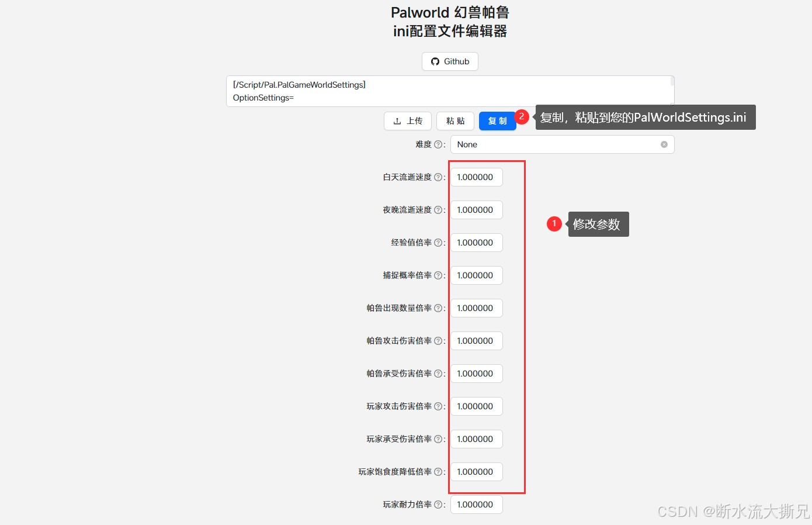Click the 粘贴 paste button

pos(455,121)
